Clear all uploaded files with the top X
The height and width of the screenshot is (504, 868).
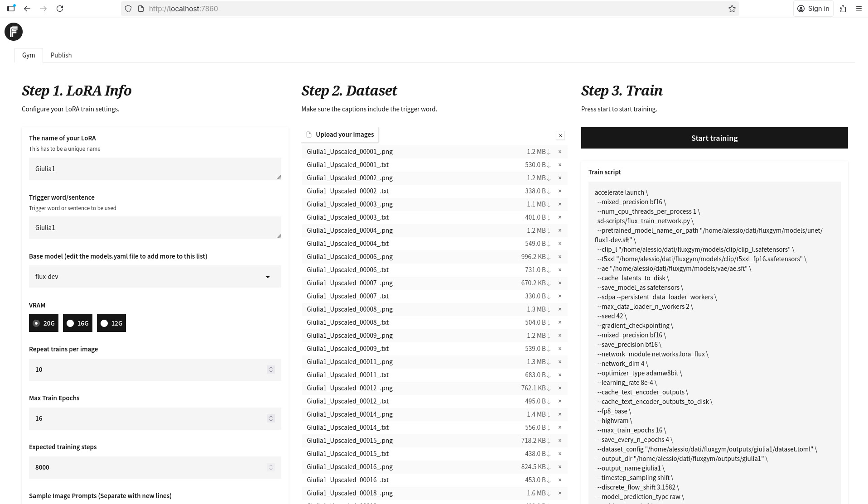[560, 135]
